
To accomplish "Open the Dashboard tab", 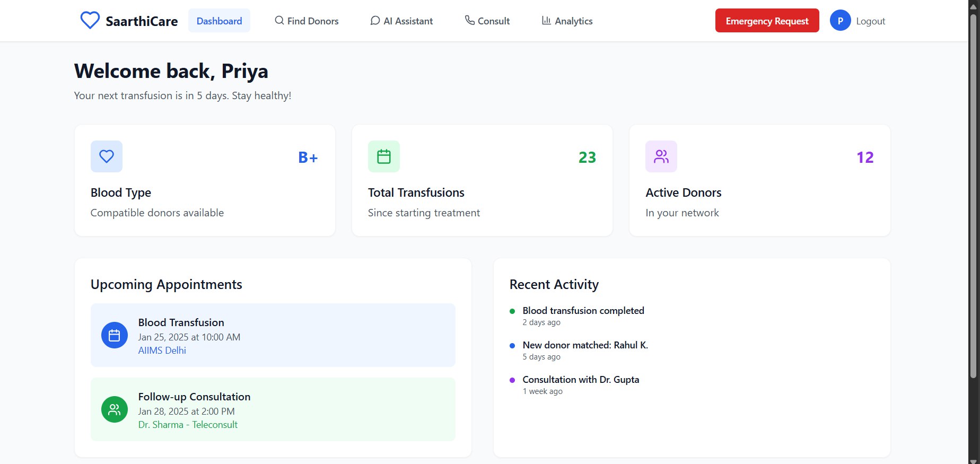I will point(219,21).
